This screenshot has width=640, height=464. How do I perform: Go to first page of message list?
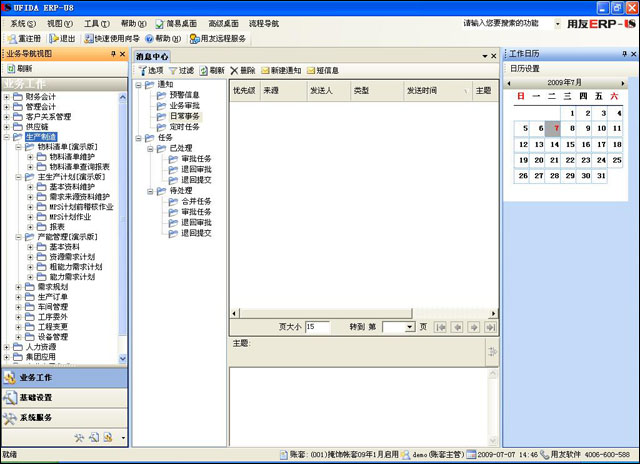click(x=440, y=327)
